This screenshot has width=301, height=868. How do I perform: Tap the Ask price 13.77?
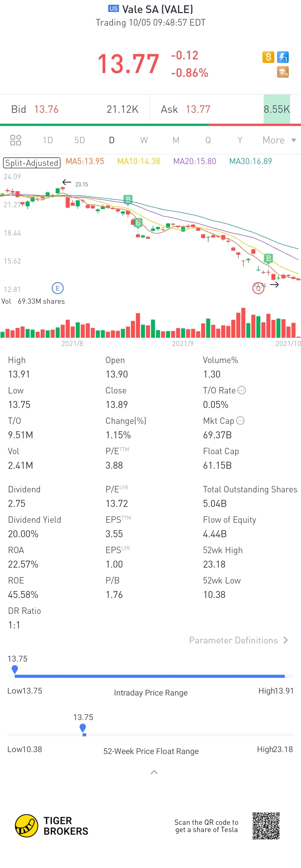(x=198, y=109)
